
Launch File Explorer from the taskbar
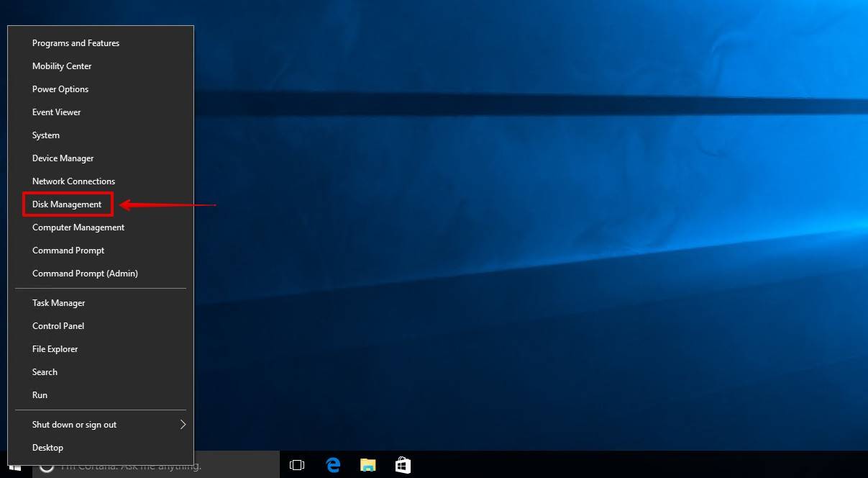pos(367,464)
